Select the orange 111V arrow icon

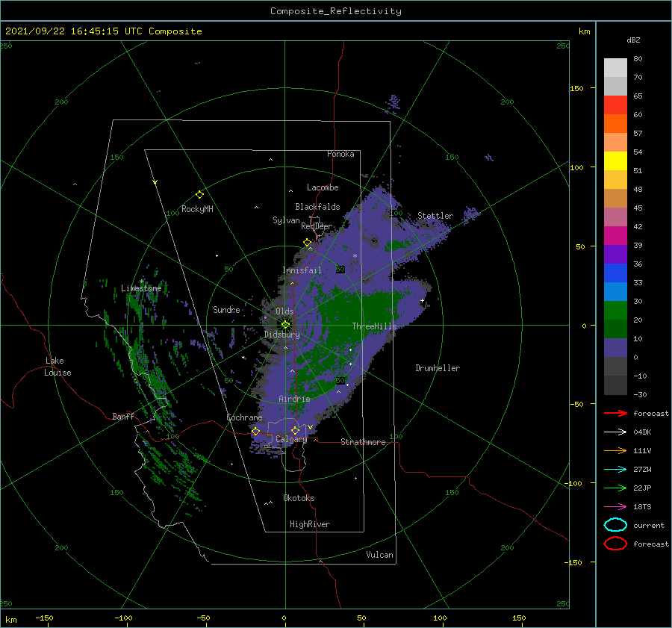click(615, 450)
